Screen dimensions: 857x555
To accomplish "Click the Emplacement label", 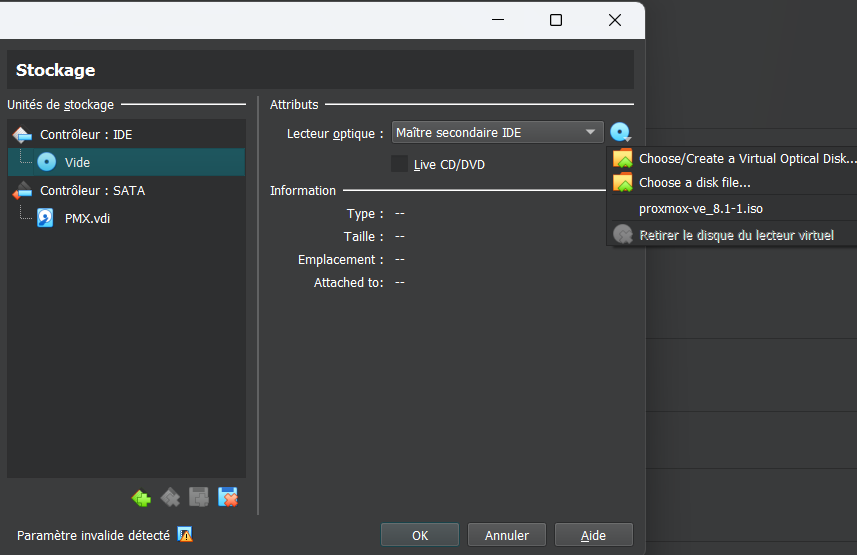I will [x=341, y=260].
